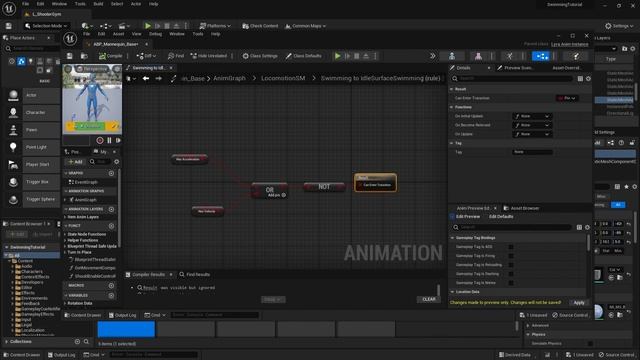Open the Diff dropdown in toolbar
This screenshot has width=640, height=360.
point(145,56)
